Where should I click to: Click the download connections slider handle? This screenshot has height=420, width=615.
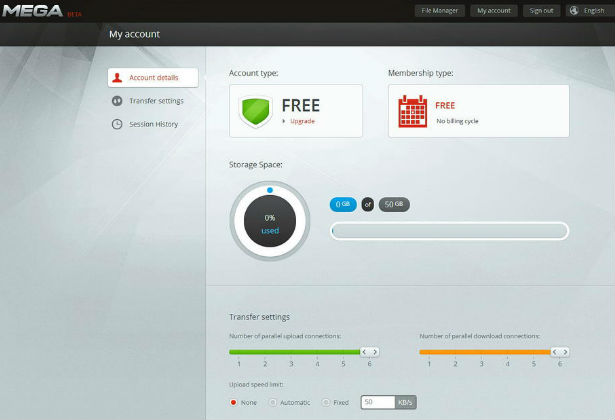point(560,352)
